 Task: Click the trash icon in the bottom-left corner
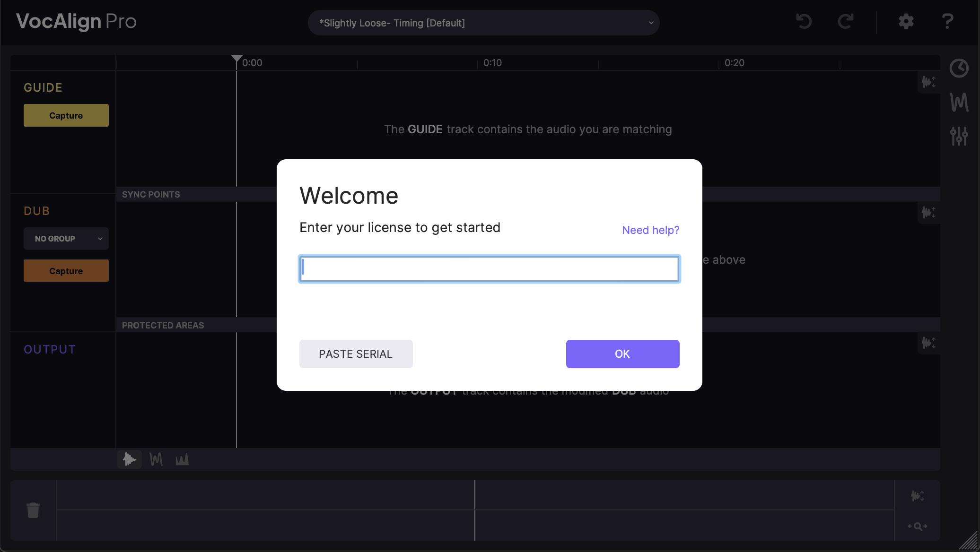point(33,510)
